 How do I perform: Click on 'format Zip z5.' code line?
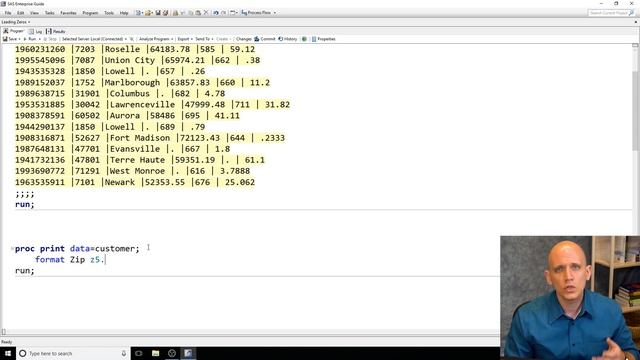click(x=70, y=260)
